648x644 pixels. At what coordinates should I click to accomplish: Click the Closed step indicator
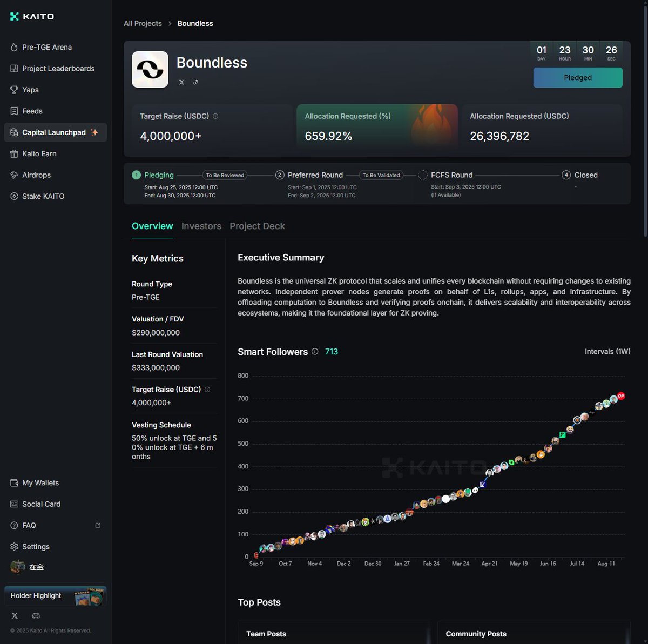tap(580, 175)
